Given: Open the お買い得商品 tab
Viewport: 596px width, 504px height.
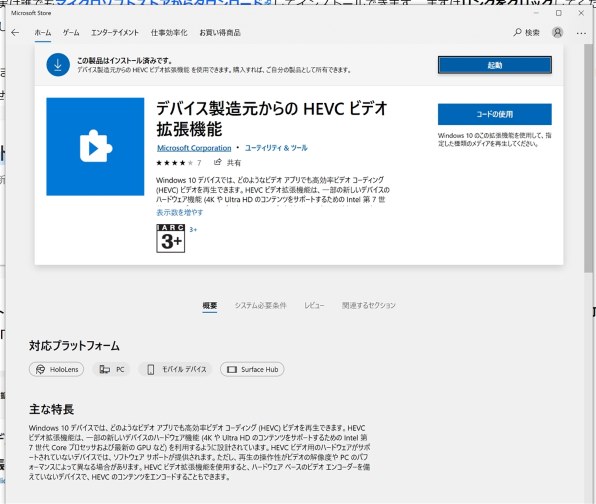Looking at the screenshot, I should (220, 33).
